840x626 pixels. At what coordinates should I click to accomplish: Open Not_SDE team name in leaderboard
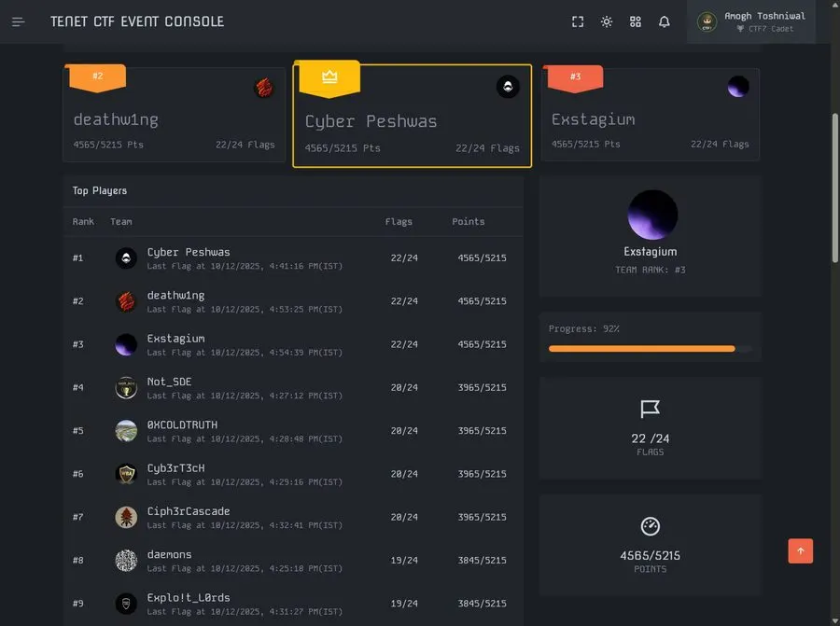pyautogui.click(x=169, y=382)
